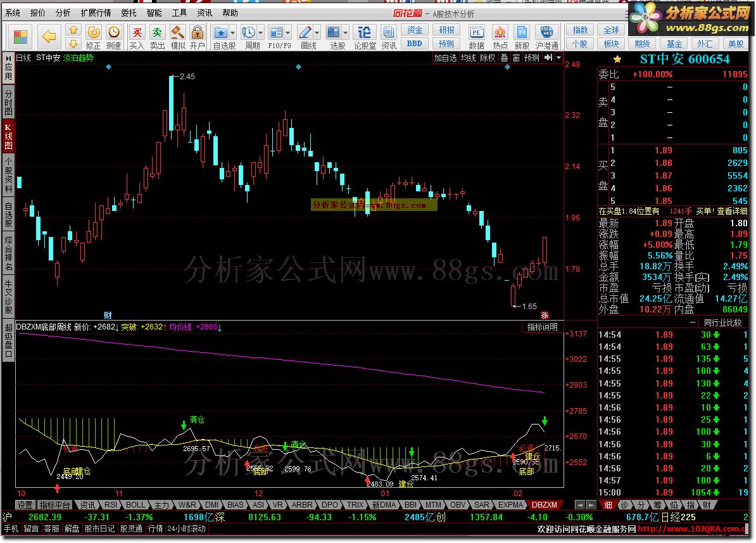Open the 数据 PE data icon

pyautogui.click(x=476, y=37)
